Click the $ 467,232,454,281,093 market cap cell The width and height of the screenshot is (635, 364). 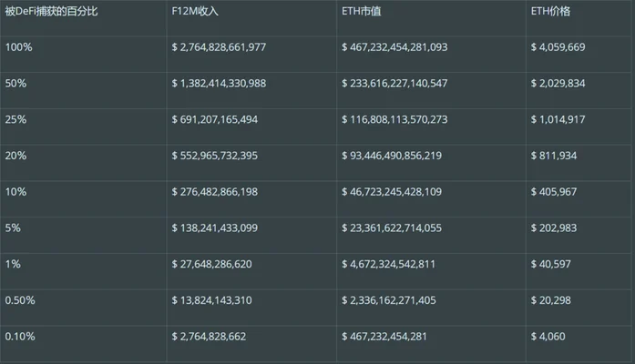pos(394,47)
